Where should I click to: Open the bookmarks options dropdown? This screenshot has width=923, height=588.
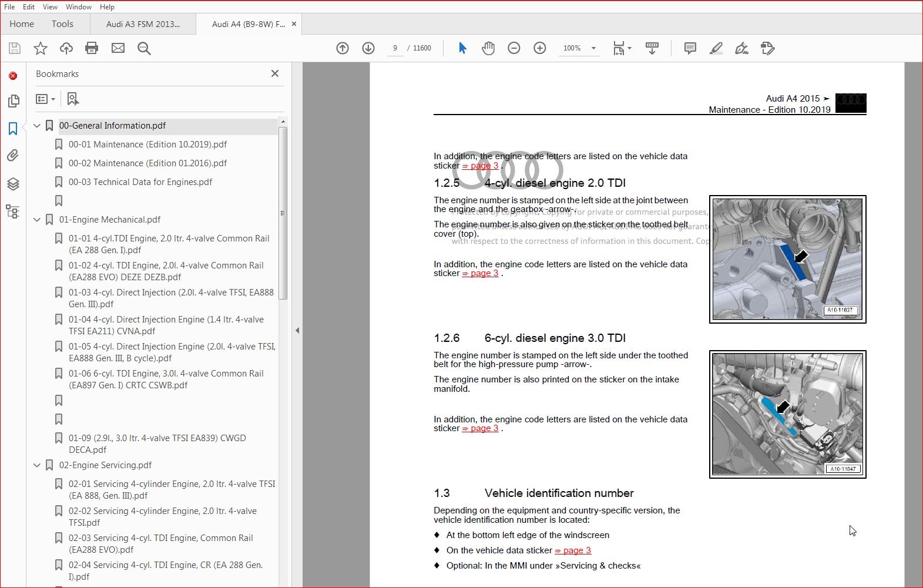tap(46, 99)
